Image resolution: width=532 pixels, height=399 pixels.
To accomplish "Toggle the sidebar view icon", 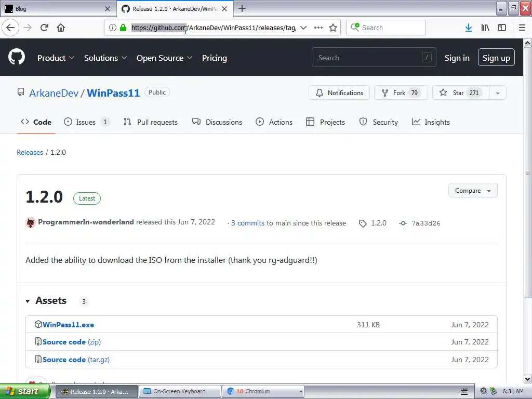I will [x=502, y=28].
